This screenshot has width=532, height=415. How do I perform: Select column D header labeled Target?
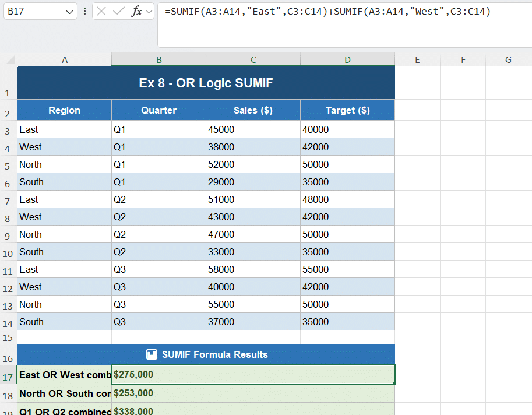coord(347,59)
